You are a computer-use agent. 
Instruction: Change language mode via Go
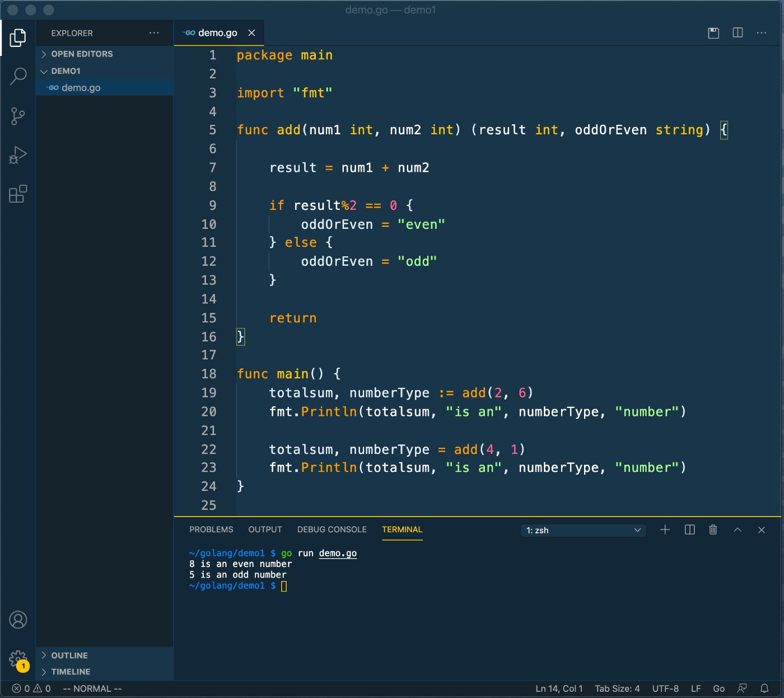pyautogui.click(x=718, y=688)
